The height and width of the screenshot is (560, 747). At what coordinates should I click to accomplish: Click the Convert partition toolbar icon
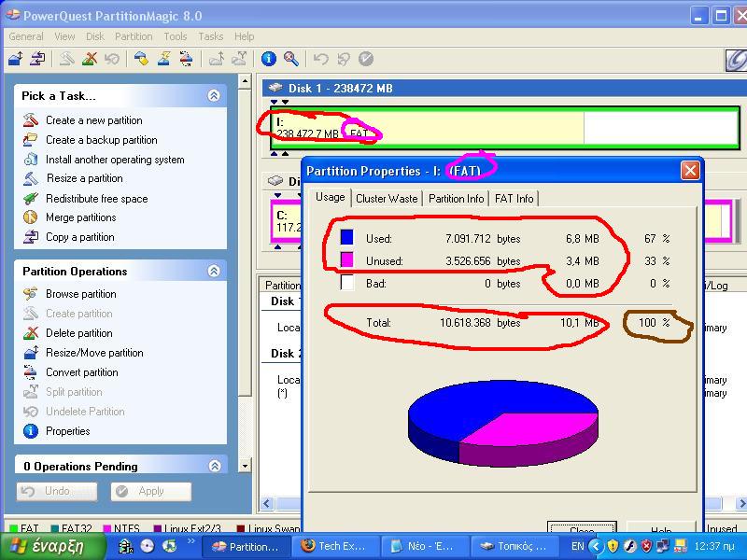click(186, 59)
